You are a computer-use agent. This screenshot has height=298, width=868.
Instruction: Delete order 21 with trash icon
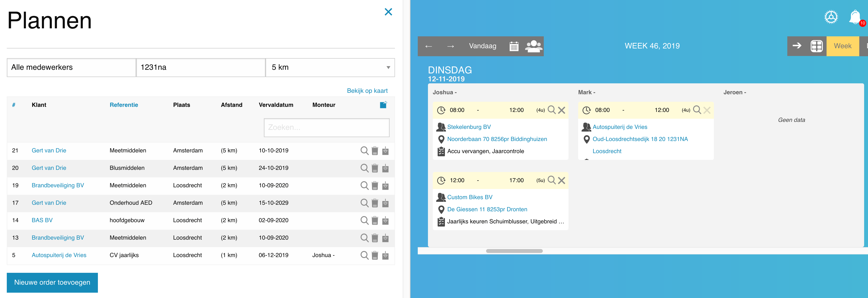(x=375, y=151)
